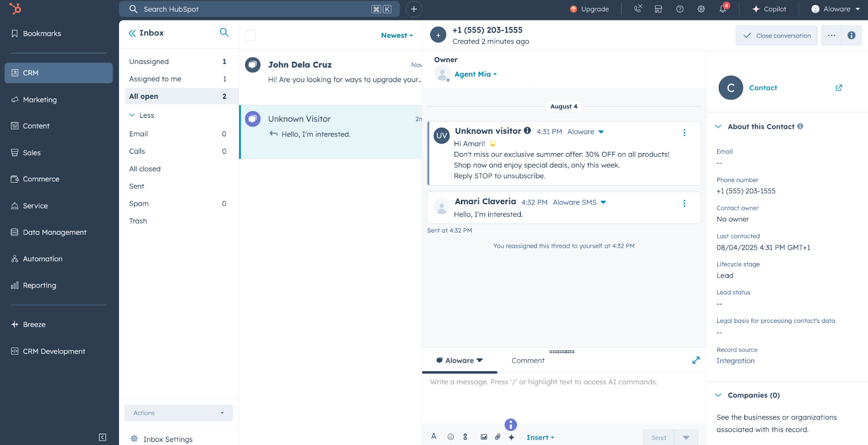This screenshot has width=868, height=445.
Task: Click the info icon beside Unknown visitor
Action: 527,131
